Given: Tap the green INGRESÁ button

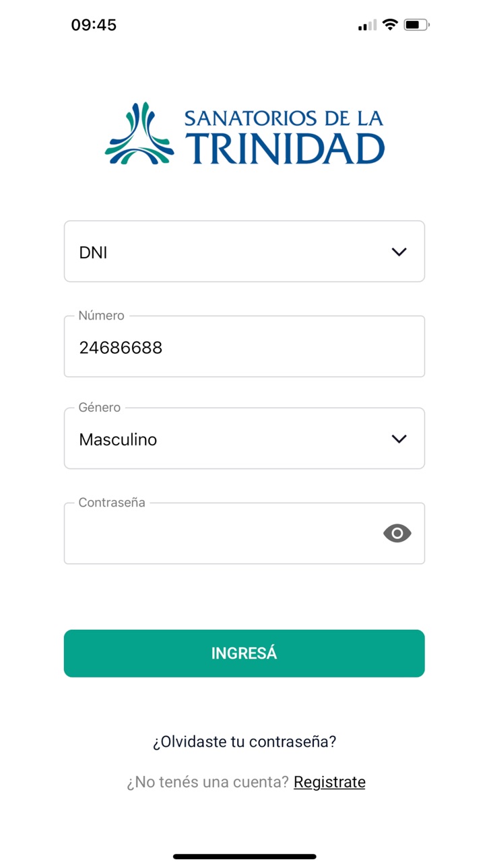Looking at the screenshot, I should coord(244,653).
